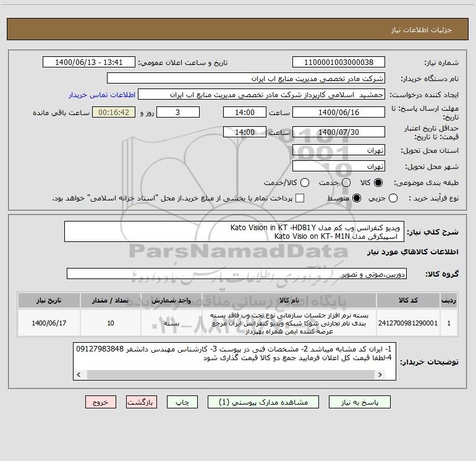The width and height of the screenshot is (476, 461).
Task: Click goods group field دوربین،صوتی و تصویر
Action: tap(237, 274)
